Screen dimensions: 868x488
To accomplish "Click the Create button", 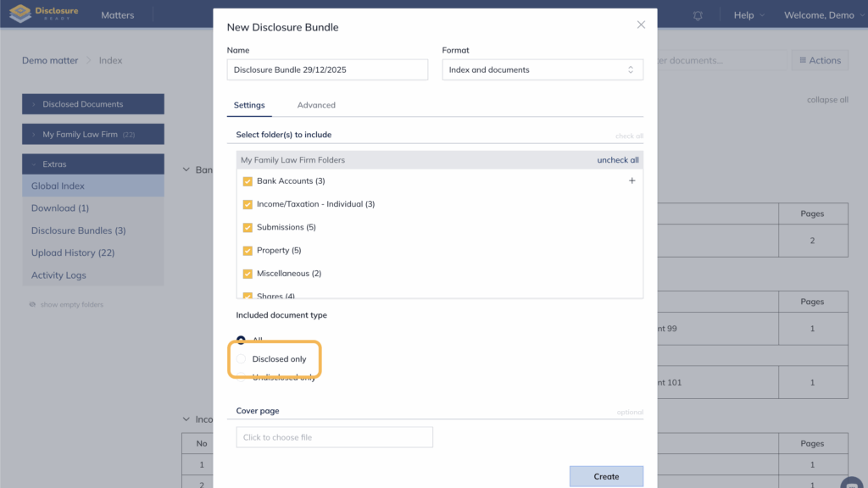I will [x=606, y=476].
